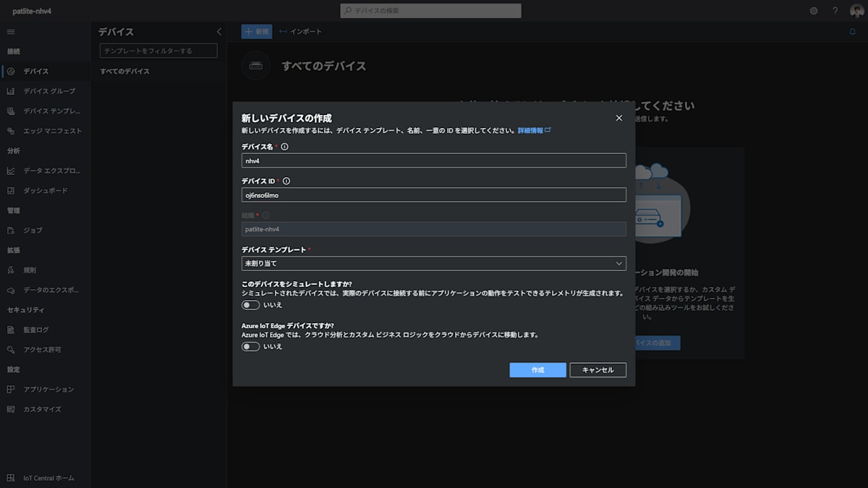Click the settings gear icon in header
Screen dimensions: 868x488
pyautogui.click(x=814, y=11)
